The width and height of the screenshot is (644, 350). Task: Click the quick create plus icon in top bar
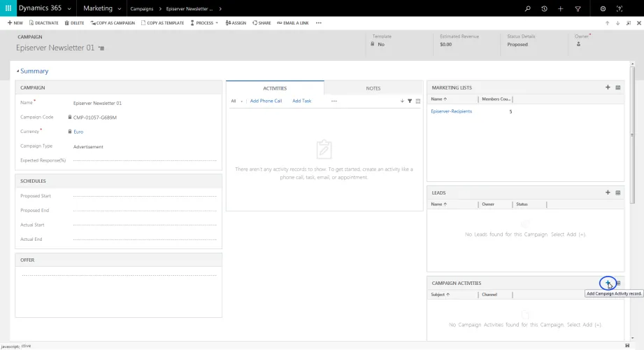coord(561,8)
